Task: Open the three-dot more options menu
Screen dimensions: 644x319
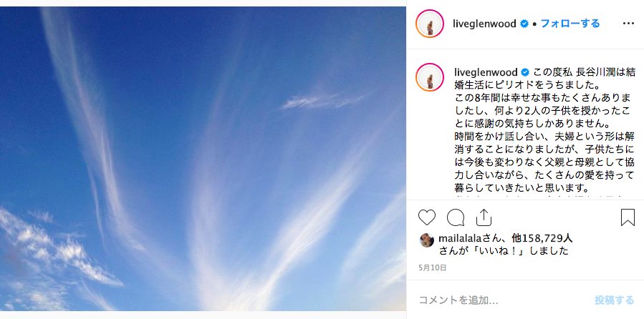Action: click(x=628, y=24)
